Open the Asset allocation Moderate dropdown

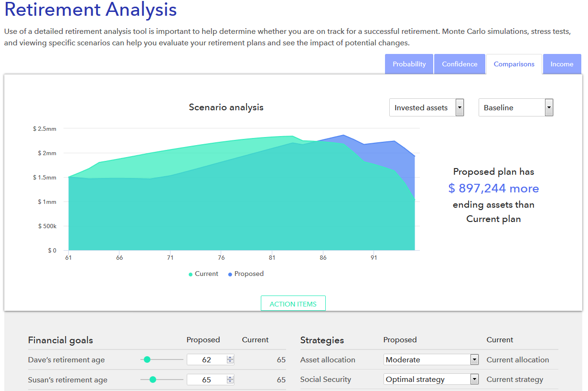(x=431, y=359)
